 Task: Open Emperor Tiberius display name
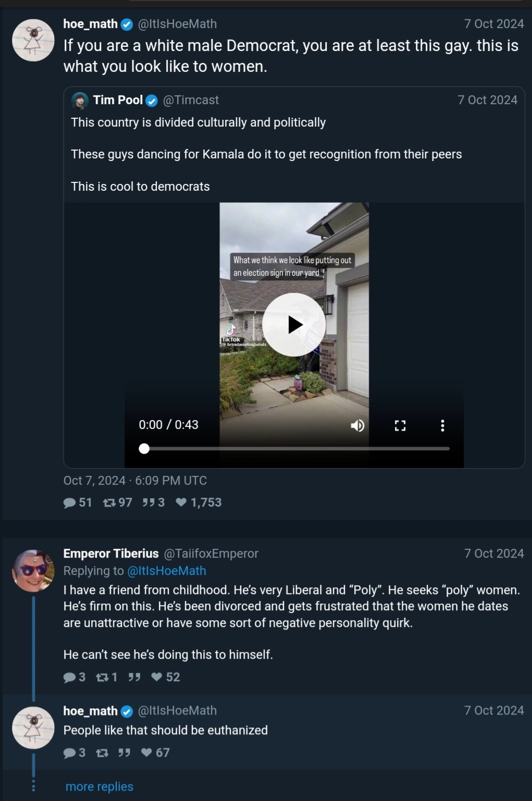pyautogui.click(x=111, y=553)
